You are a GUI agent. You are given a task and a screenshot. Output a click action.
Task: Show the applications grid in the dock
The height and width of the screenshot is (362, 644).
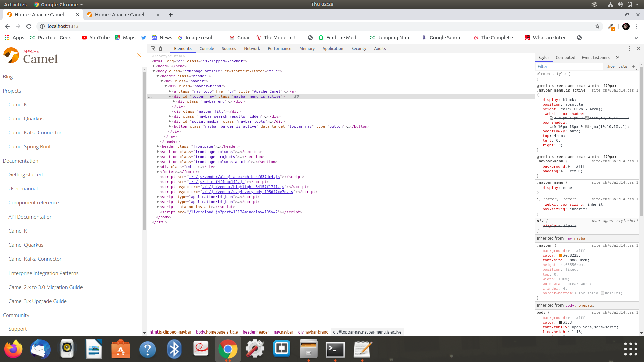click(x=631, y=349)
